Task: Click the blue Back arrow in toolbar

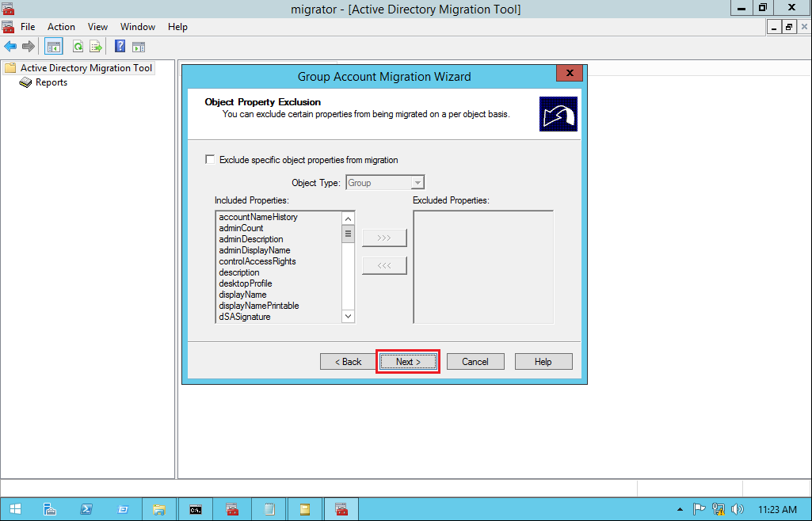Action: point(10,47)
